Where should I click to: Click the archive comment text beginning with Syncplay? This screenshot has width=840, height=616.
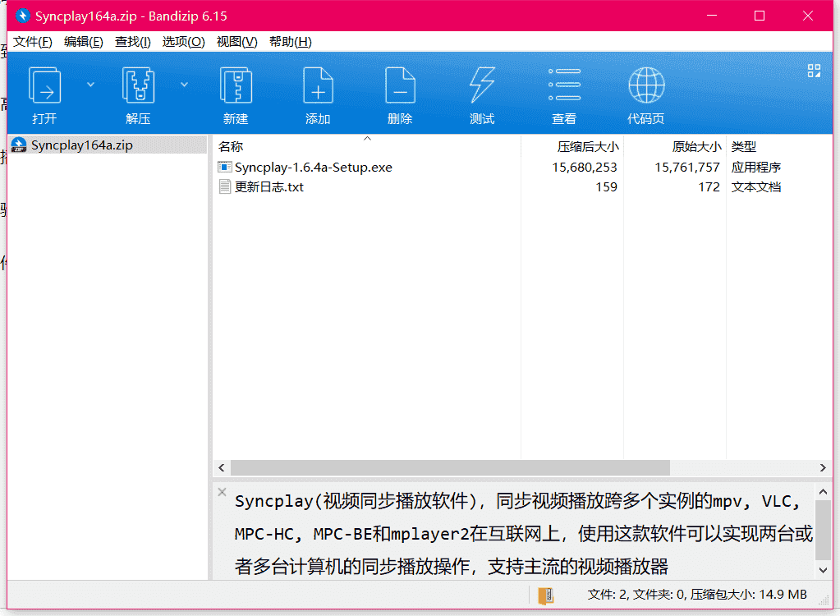tap(523, 534)
